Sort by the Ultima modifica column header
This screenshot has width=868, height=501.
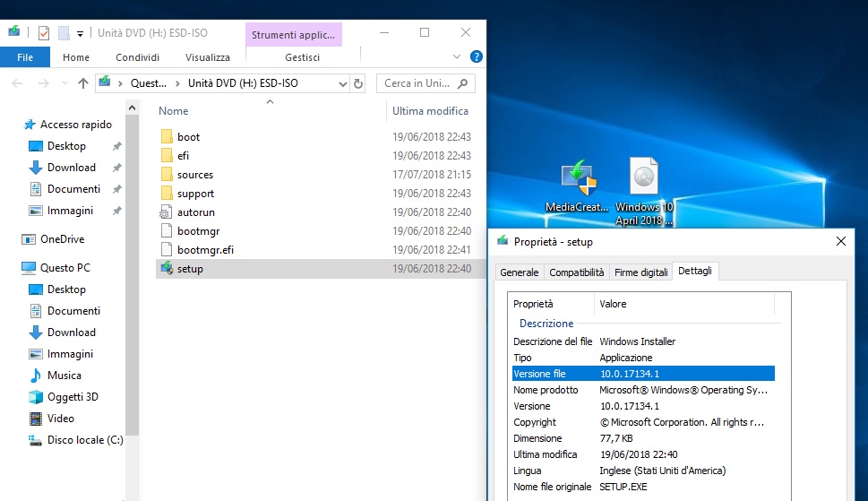coord(430,111)
